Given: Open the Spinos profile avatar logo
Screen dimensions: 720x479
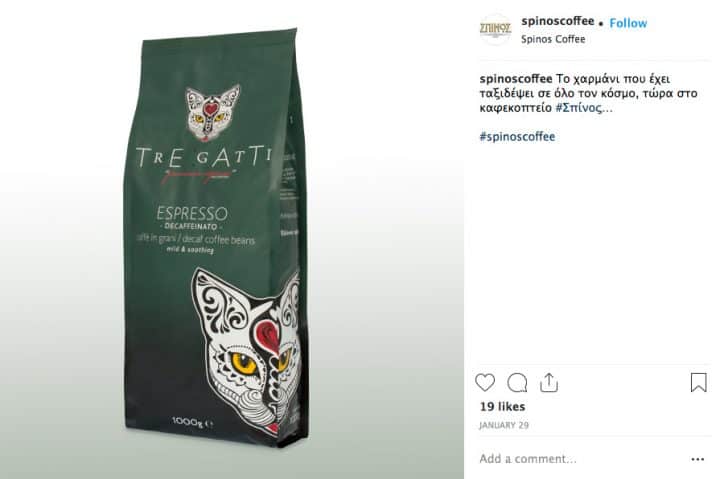Looking at the screenshot, I should pos(495,29).
